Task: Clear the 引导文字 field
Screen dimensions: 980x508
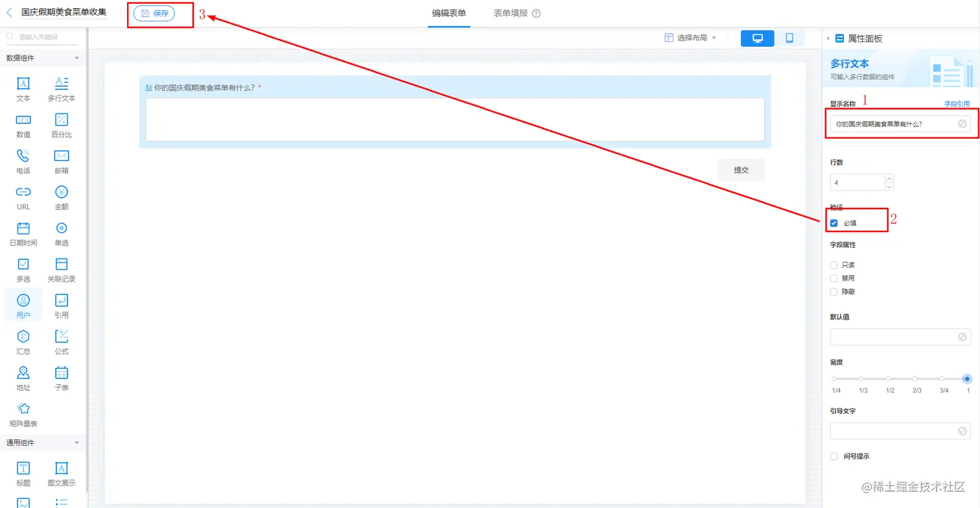Action: [x=962, y=431]
